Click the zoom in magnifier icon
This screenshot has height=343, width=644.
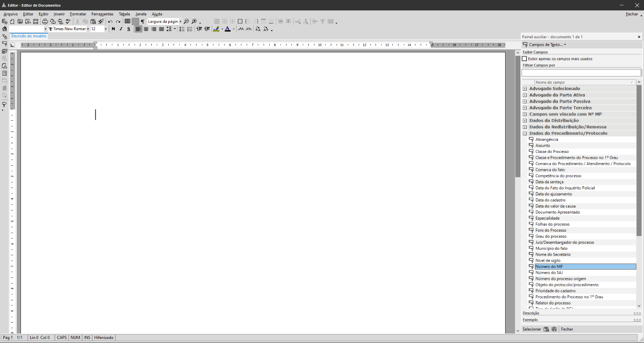point(194,21)
